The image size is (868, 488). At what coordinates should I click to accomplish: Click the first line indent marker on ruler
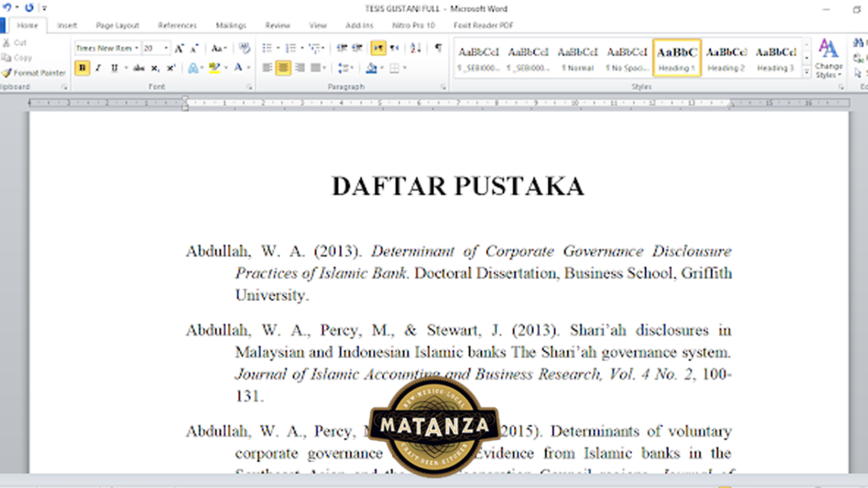coord(185,99)
